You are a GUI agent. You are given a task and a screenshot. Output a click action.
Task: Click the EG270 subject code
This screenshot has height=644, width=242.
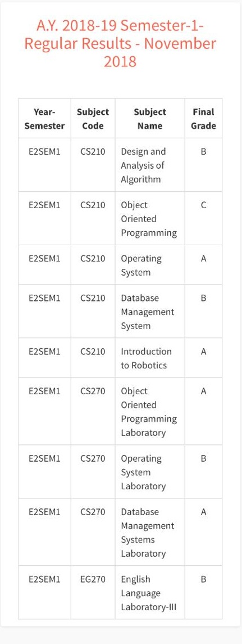coord(93,579)
